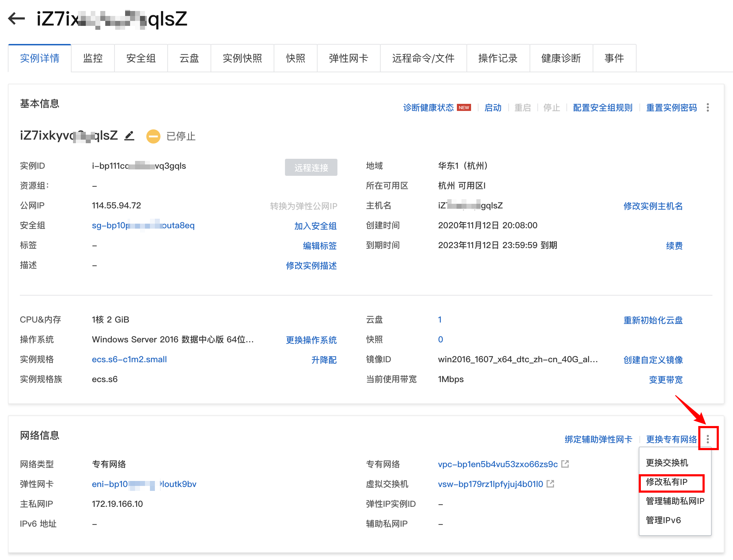This screenshot has height=560, width=733.
Task: Open the 事件 tab
Action: point(615,58)
